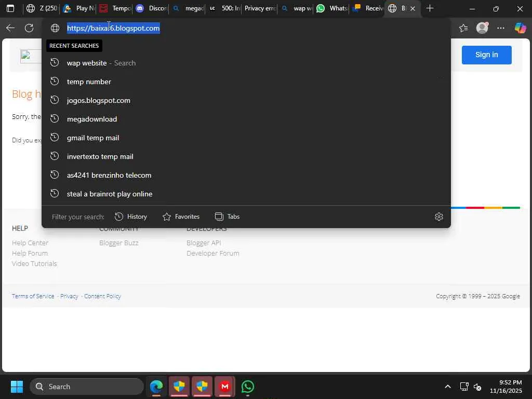This screenshot has height=399, width=532.
Task: Open the Developer Forum link
Action: pos(212,254)
